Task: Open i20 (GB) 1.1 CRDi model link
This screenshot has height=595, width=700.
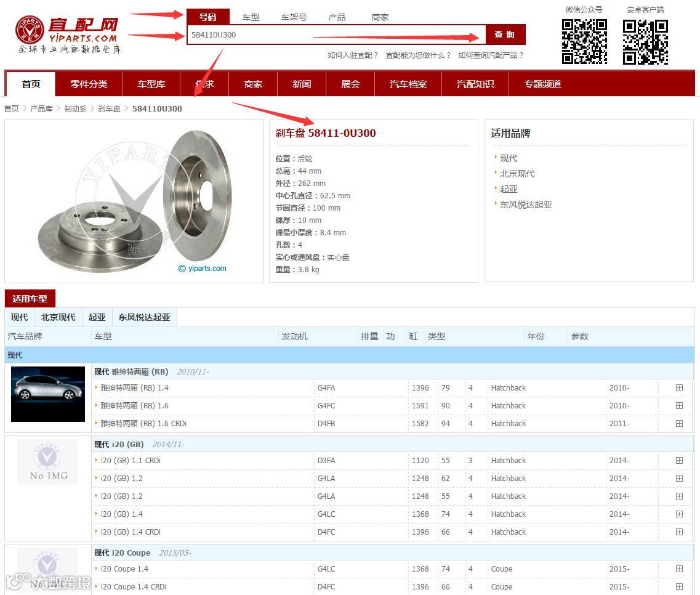Action: (x=131, y=461)
